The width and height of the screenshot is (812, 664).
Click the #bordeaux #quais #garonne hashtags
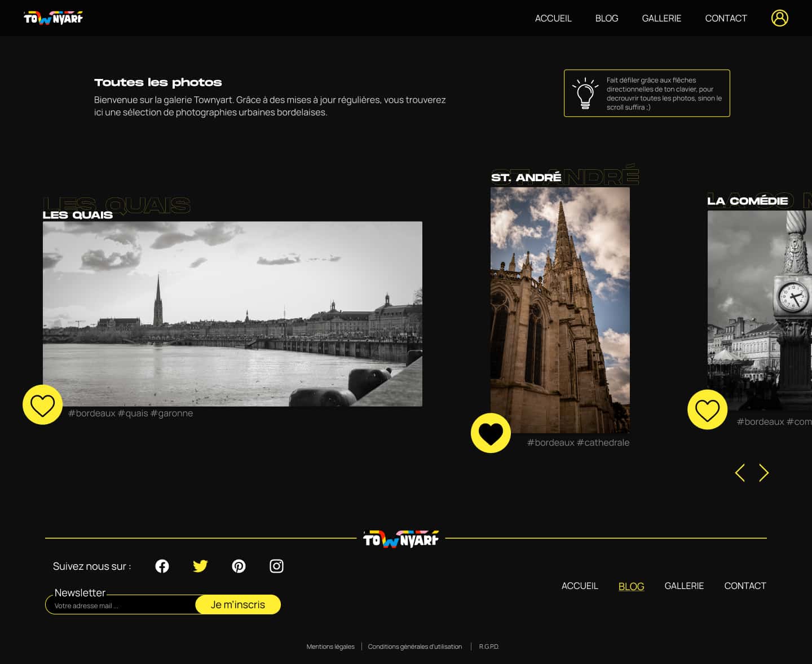point(130,413)
